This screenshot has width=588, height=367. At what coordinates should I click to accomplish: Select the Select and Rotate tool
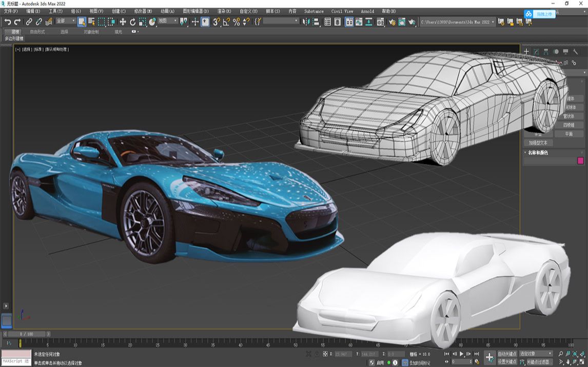[x=132, y=22]
